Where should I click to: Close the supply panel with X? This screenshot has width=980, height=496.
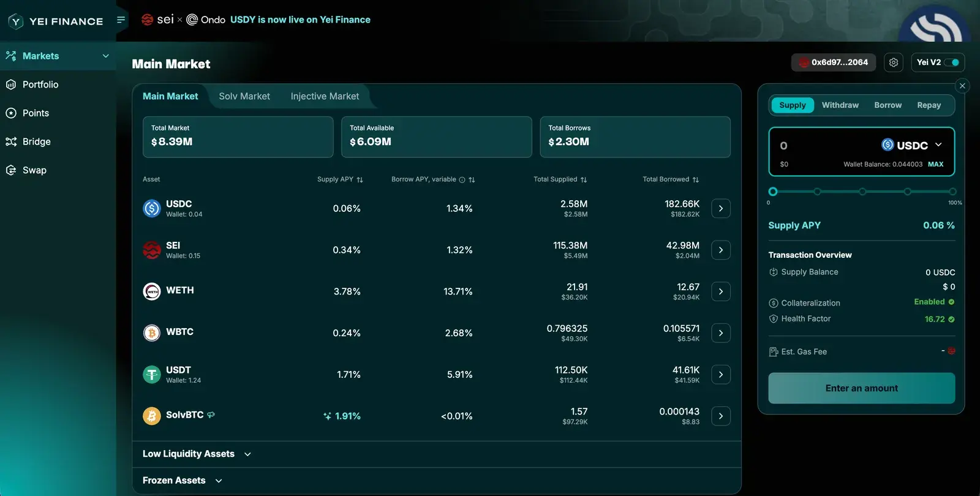pos(962,86)
